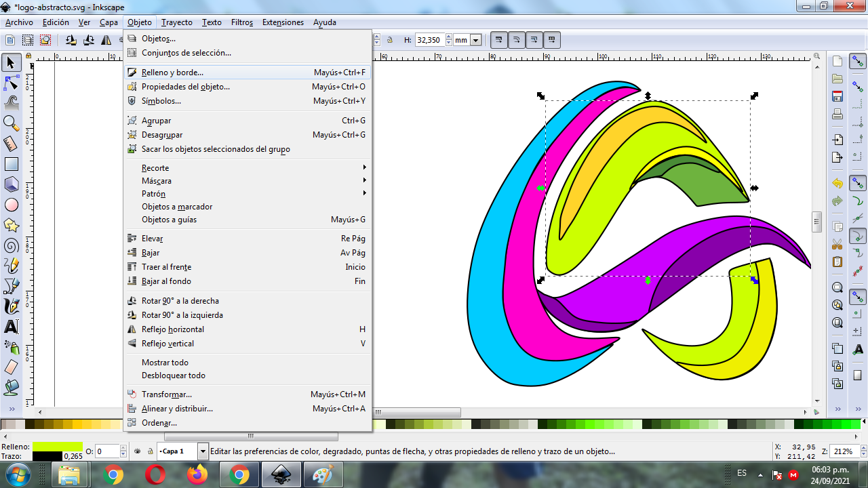The width and height of the screenshot is (868, 488).
Task: Toggle the snap others category button
Action: 858,297
